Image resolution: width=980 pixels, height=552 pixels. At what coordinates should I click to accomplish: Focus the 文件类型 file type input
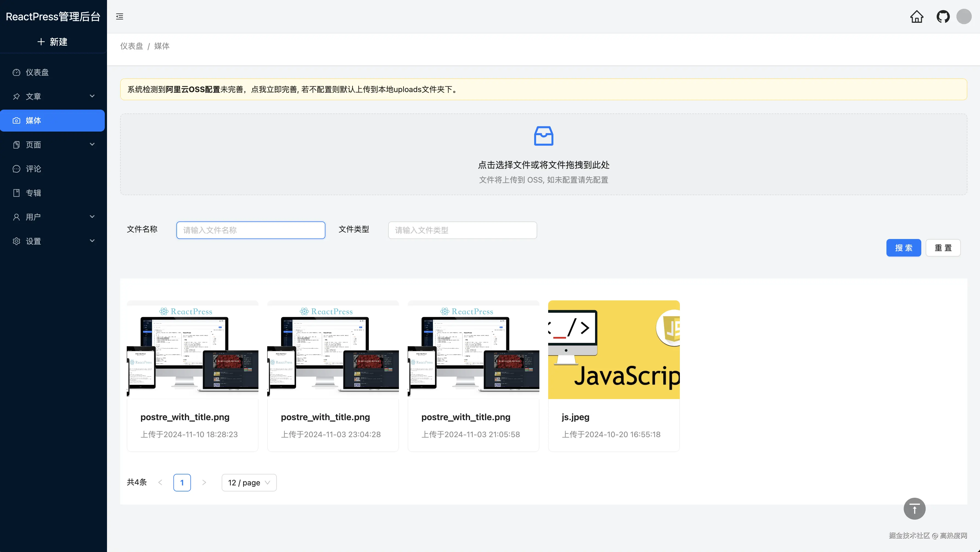(462, 230)
